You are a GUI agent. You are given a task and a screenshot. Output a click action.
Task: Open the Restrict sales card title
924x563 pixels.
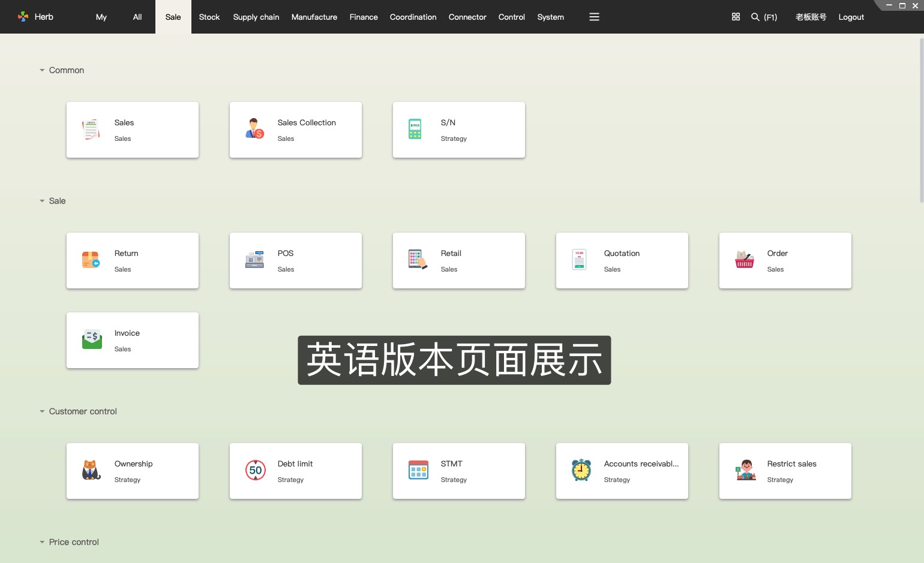coord(792,463)
